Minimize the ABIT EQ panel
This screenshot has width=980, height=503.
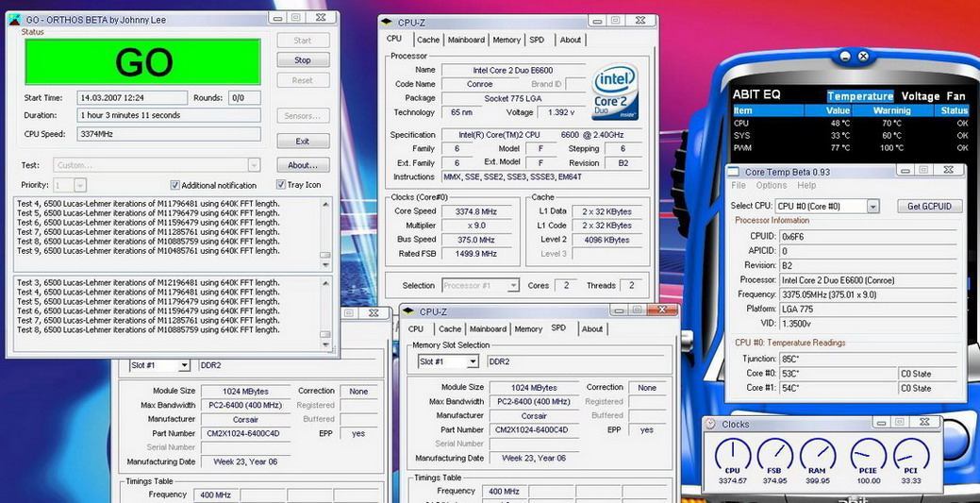(846, 57)
